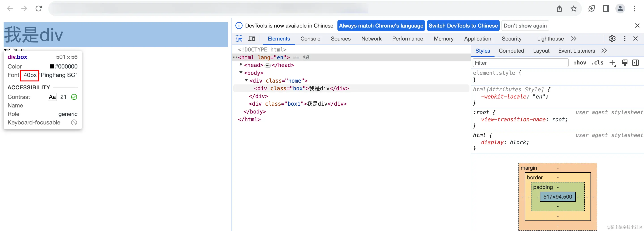This screenshot has width=644, height=231.
Task: Click the content size 517×94.500 box
Action: coord(557,197)
